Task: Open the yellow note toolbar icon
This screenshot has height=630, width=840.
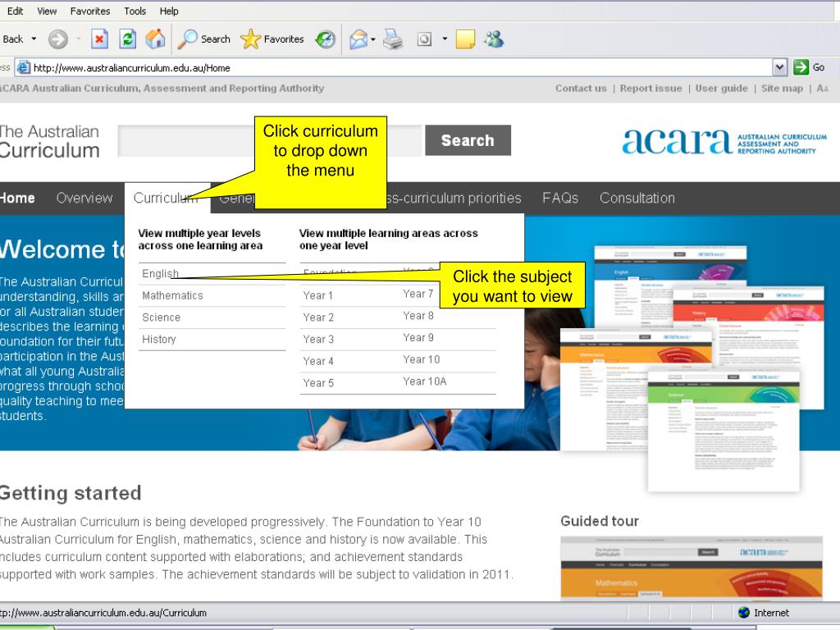Action: tap(465, 39)
